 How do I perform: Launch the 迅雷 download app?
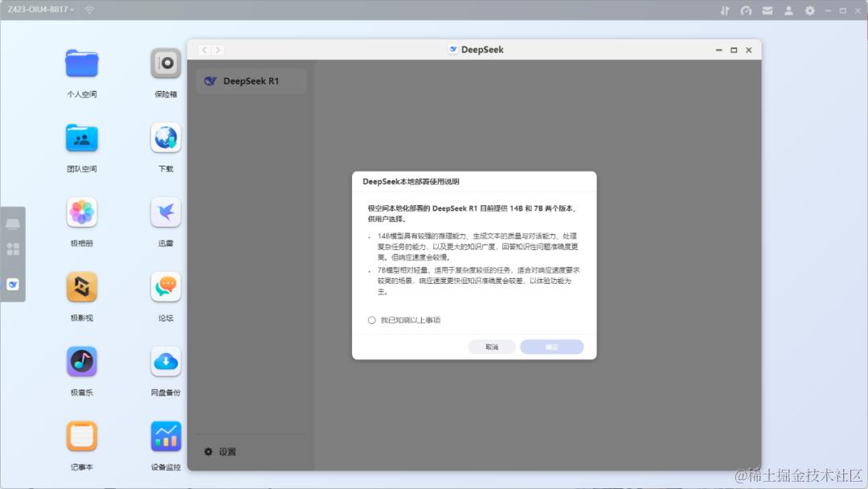[x=165, y=212]
